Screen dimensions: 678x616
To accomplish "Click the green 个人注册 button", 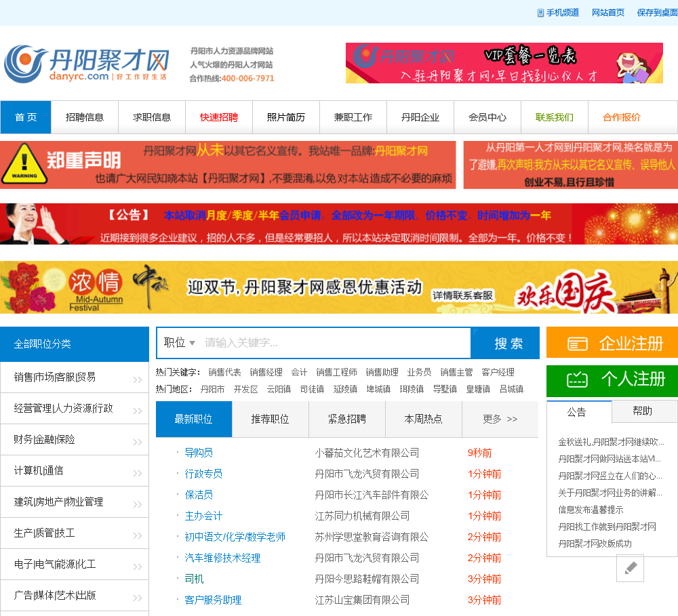I will pos(612,381).
